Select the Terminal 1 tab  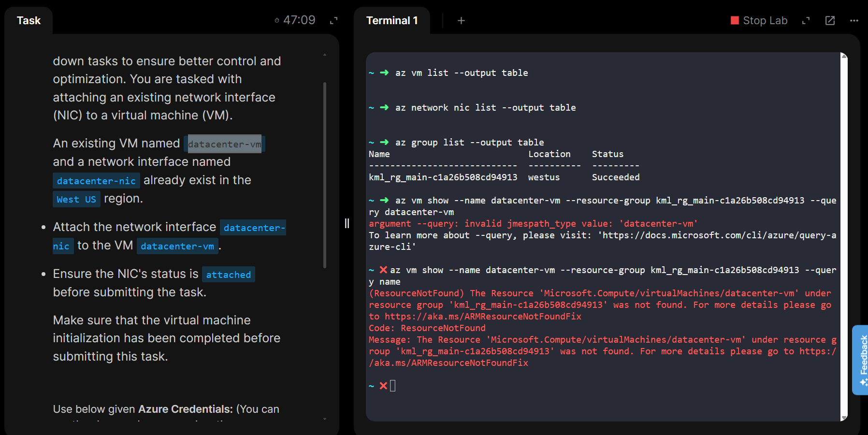pyautogui.click(x=391, y=20)
